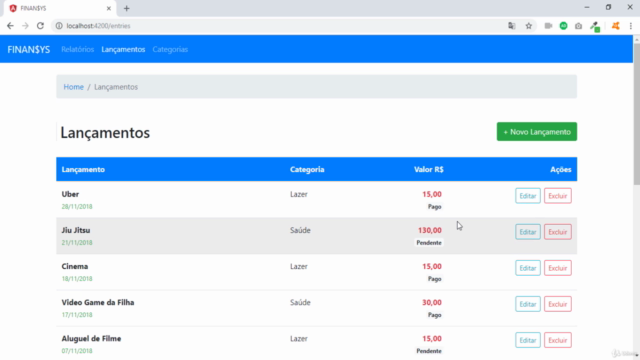Open the Chrome three-dot menu
The image size is (640, 360).
coord(631,26)
